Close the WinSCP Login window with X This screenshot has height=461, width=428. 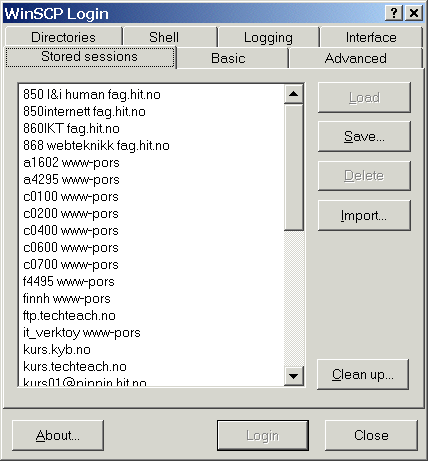414,13
